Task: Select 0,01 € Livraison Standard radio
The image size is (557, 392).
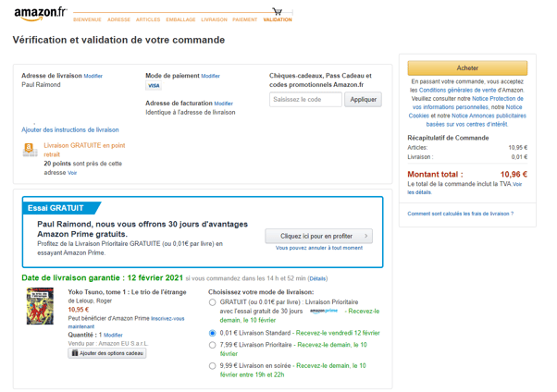Action: 213,333
